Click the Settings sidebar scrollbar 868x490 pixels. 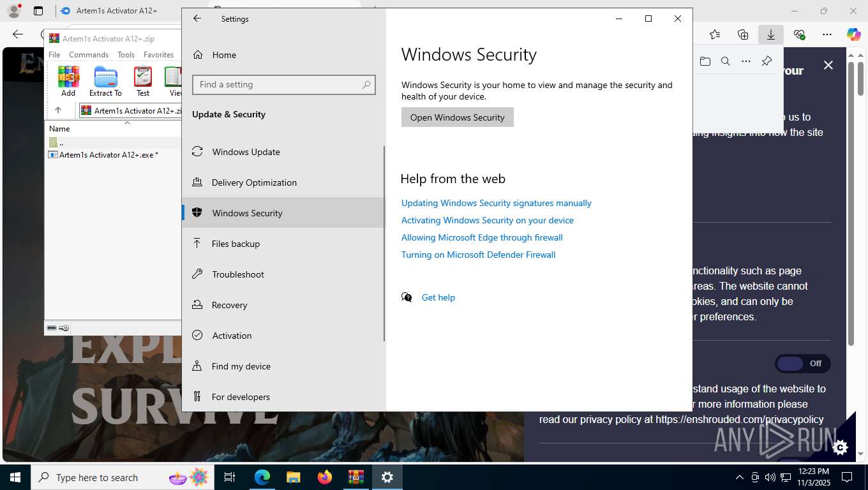[x=384, y=243]
